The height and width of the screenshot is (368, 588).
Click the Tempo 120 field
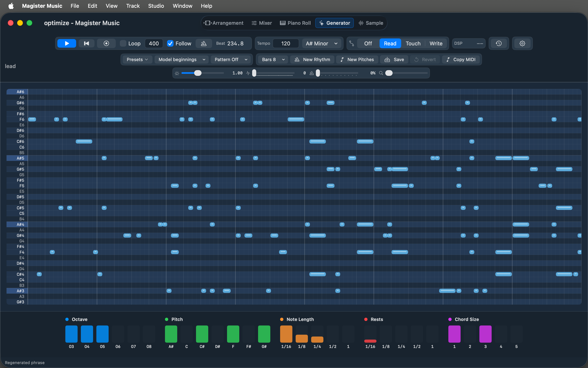(x=286, y=43)
